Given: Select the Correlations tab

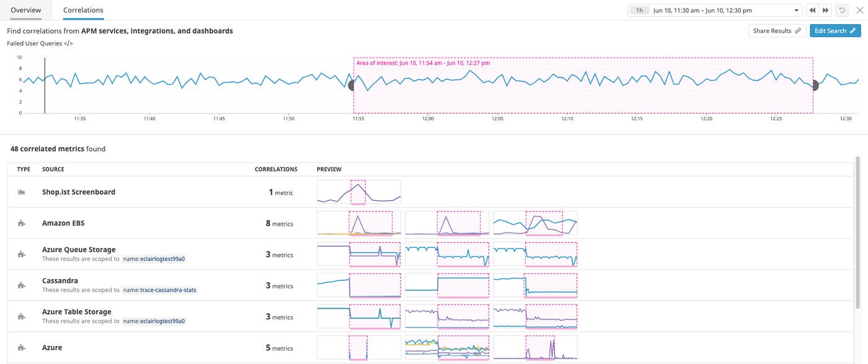Looking at the screenshot, I should click(82, 10).
